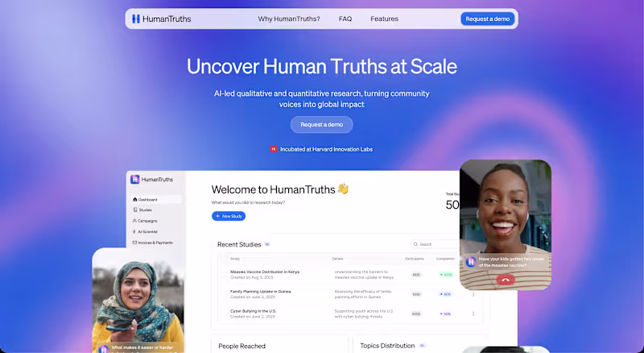644x353 pixels.
Task: Click the Created on Aug 3, 2025 text
Action: tap(252, 277)
